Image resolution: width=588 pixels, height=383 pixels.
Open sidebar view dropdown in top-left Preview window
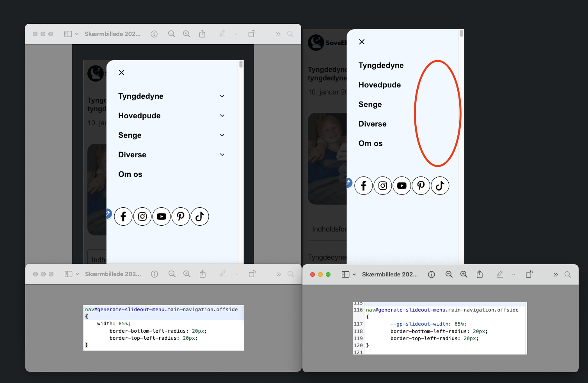[x=77, y=34]
